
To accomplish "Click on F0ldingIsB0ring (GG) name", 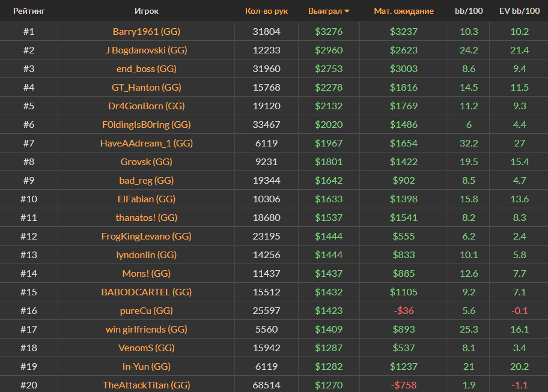I will pos(147,124).
